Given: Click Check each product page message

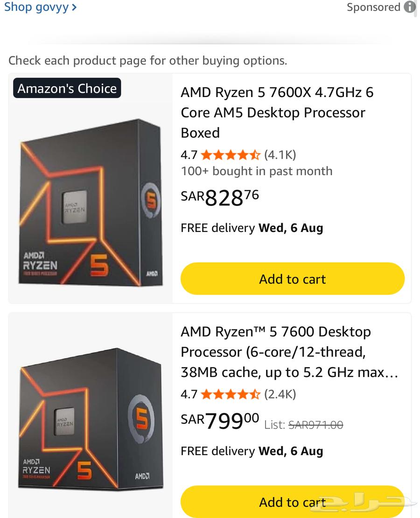Looking at the screenshot, I should [x=147, y=61].
